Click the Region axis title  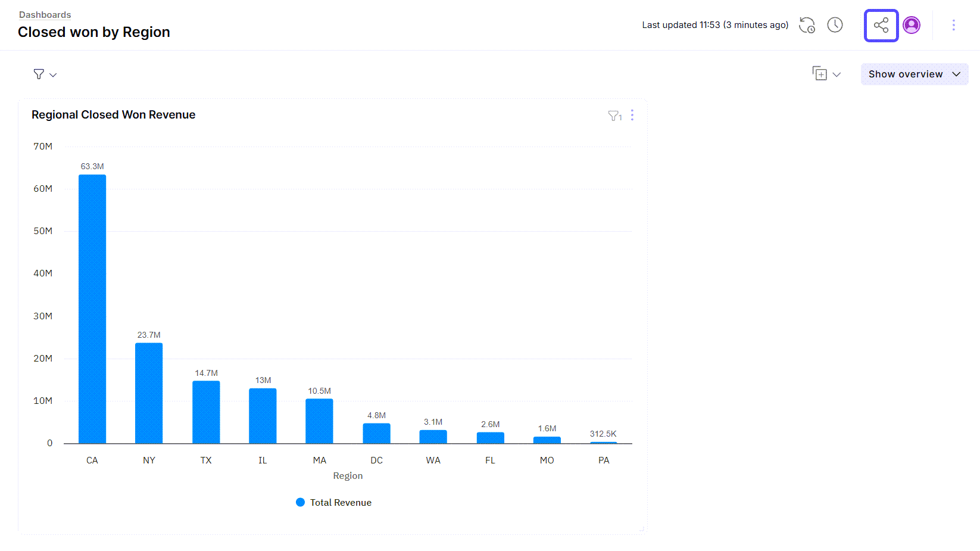tap(348, 475)
